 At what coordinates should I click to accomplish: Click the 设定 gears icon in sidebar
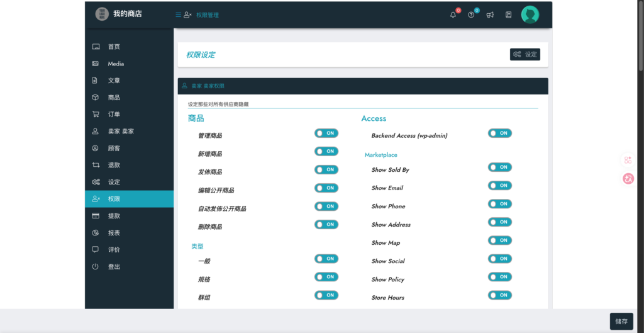96,182
